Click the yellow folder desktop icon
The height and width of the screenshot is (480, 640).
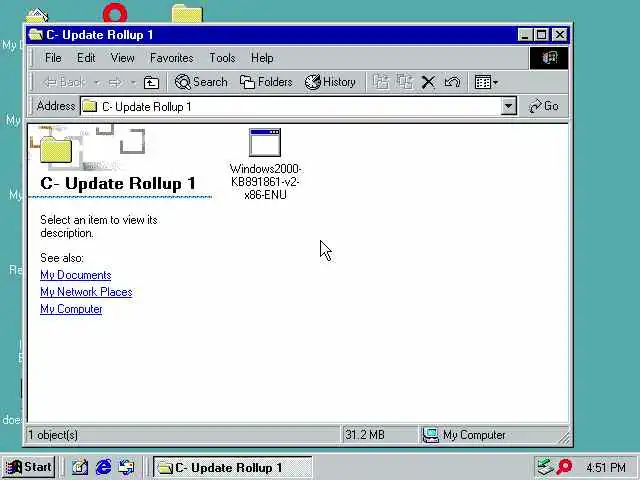coord(187,13)
